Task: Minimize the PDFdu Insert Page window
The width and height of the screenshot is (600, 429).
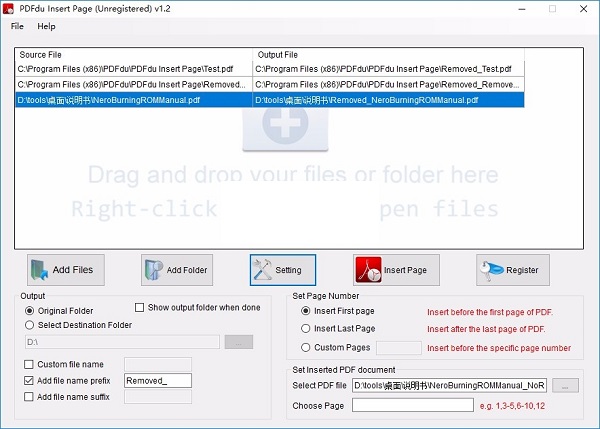Action: [522, 9]
